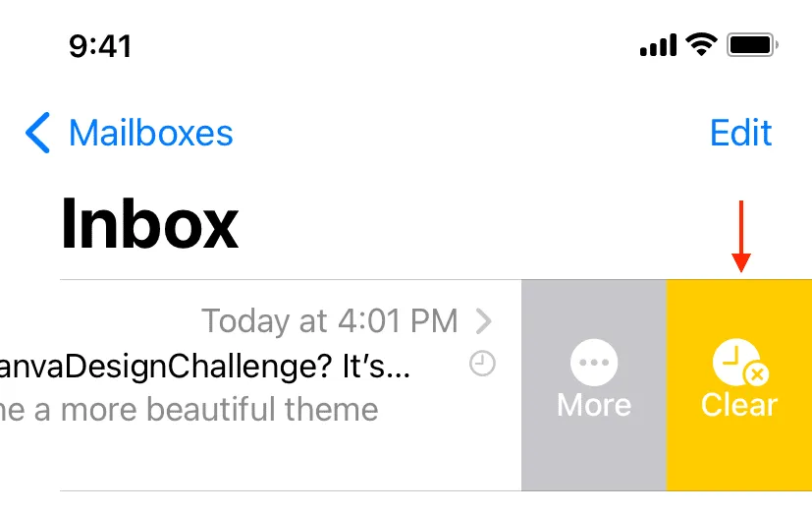Tap the More ellipsis circle icon
This screenshot has width=812, height=513.
coord(594,363)
